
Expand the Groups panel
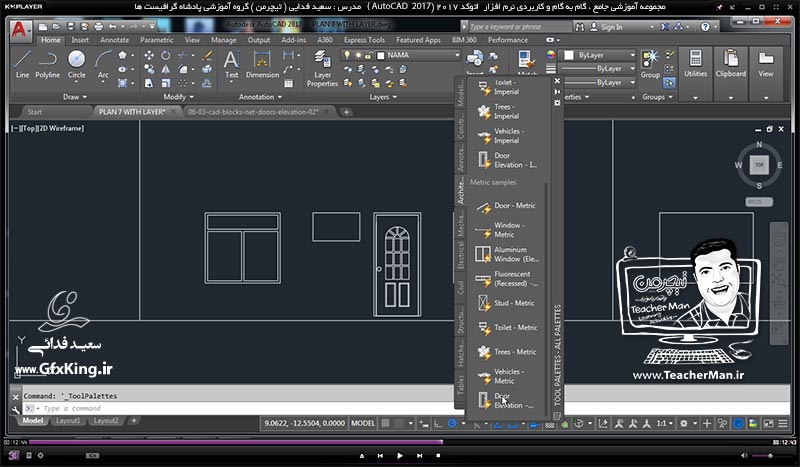(658, 97)
